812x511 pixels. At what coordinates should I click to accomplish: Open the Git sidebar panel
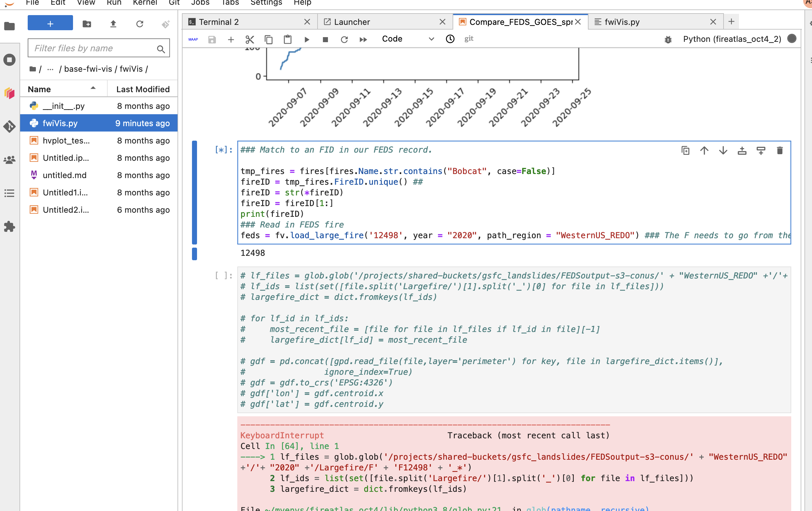(9, 127)
